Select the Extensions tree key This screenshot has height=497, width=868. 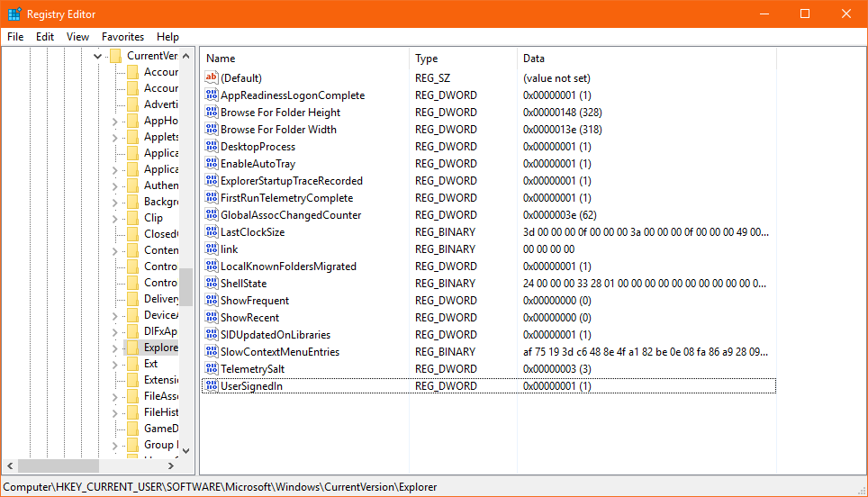(161, 380)
